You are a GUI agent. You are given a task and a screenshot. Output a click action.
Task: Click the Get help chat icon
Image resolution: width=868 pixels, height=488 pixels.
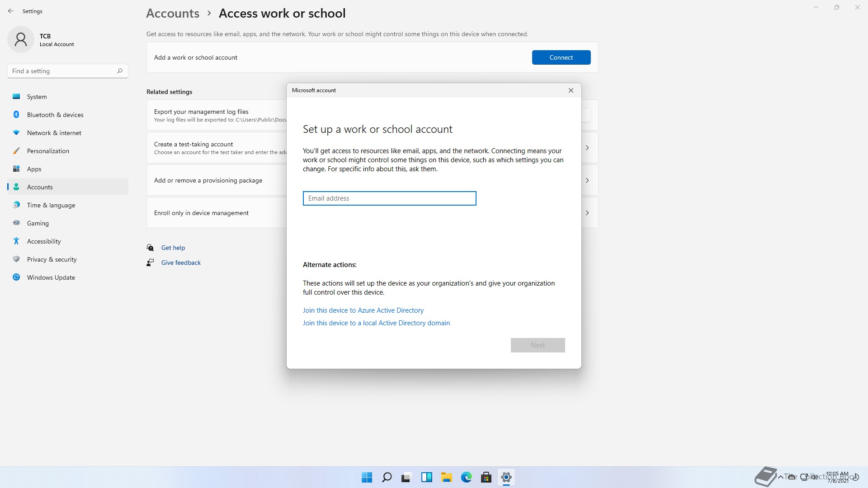coord(150,248)
